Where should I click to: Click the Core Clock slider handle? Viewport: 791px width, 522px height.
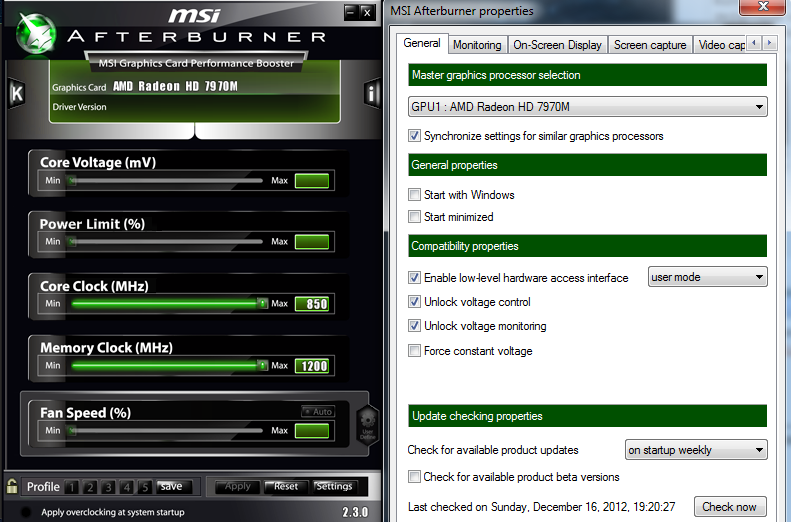(x=263, y=303)
